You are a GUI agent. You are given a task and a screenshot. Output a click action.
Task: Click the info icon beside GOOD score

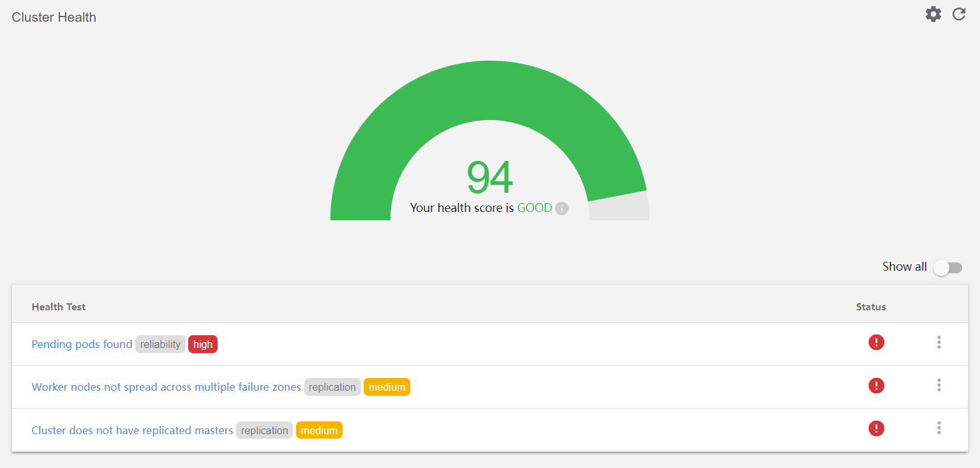pyautogui.click(x=561, y=208)
